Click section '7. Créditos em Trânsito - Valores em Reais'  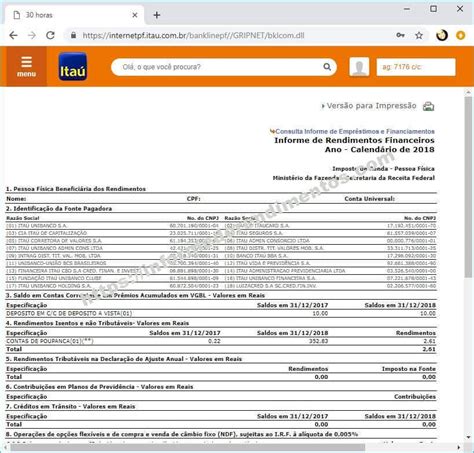(71, 406)
